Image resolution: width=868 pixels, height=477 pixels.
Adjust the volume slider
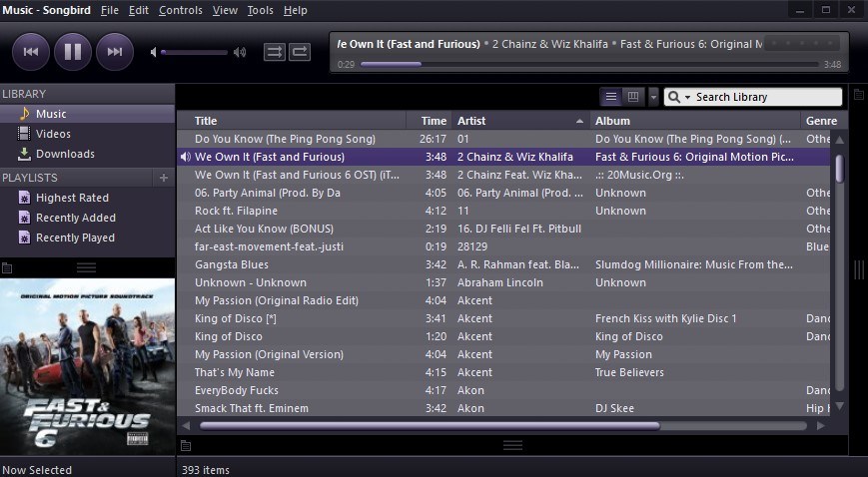[194, 53]
